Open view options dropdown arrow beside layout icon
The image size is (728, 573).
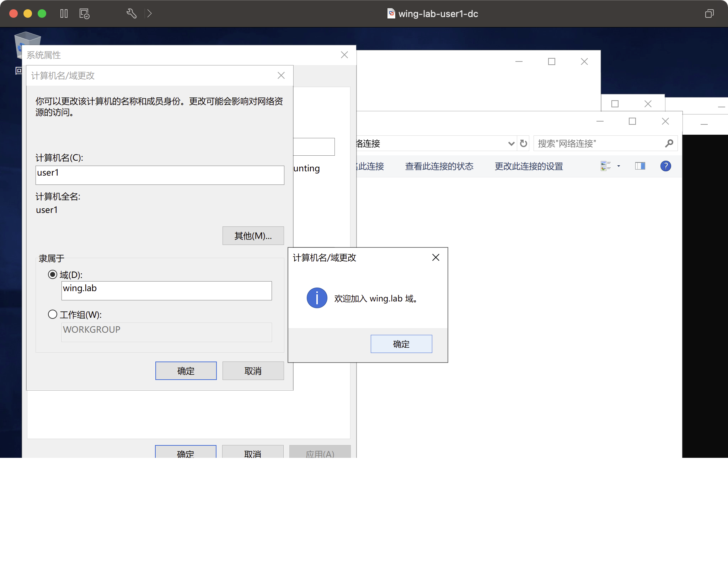pyautogui.click(x=619, y=166)
